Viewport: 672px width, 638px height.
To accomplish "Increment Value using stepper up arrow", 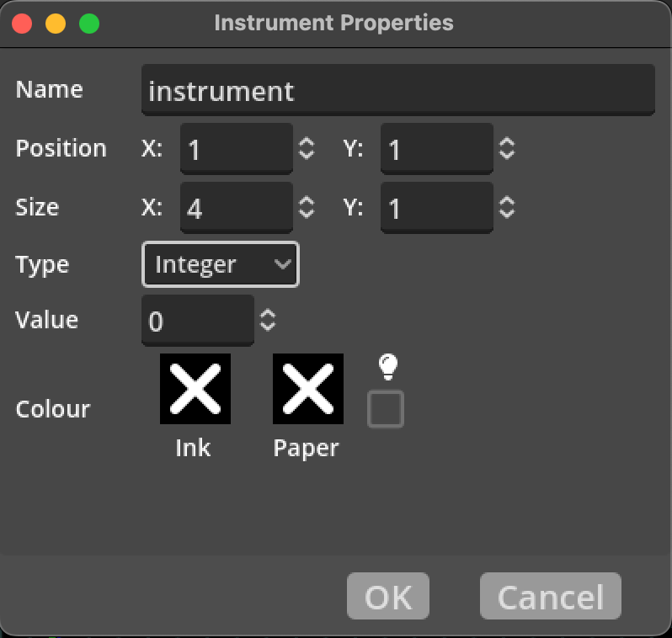I will click(268, 314).
